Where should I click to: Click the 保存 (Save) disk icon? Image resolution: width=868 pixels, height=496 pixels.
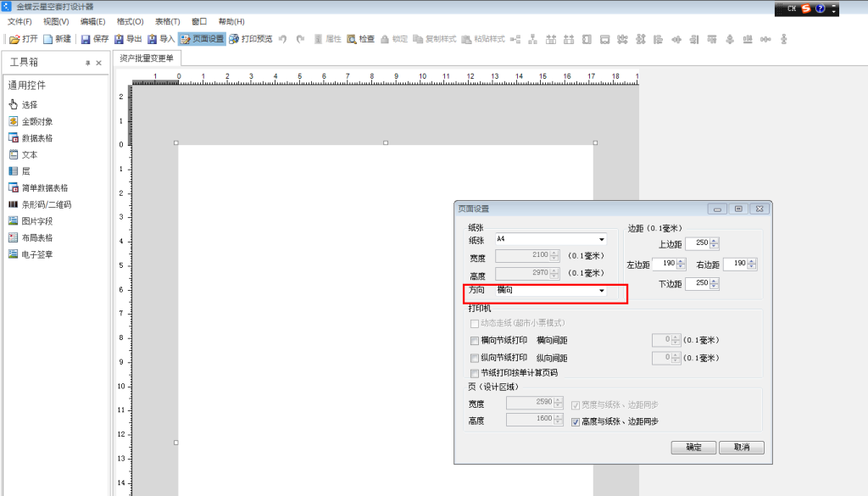(86, 39)
